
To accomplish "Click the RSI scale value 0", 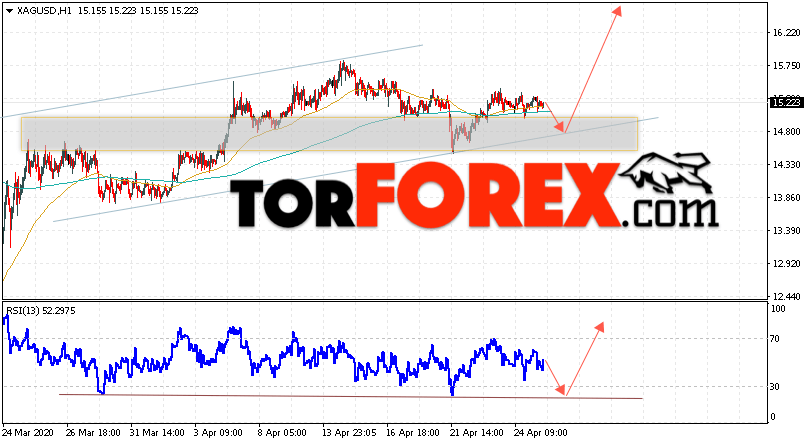I will [773, 417].
